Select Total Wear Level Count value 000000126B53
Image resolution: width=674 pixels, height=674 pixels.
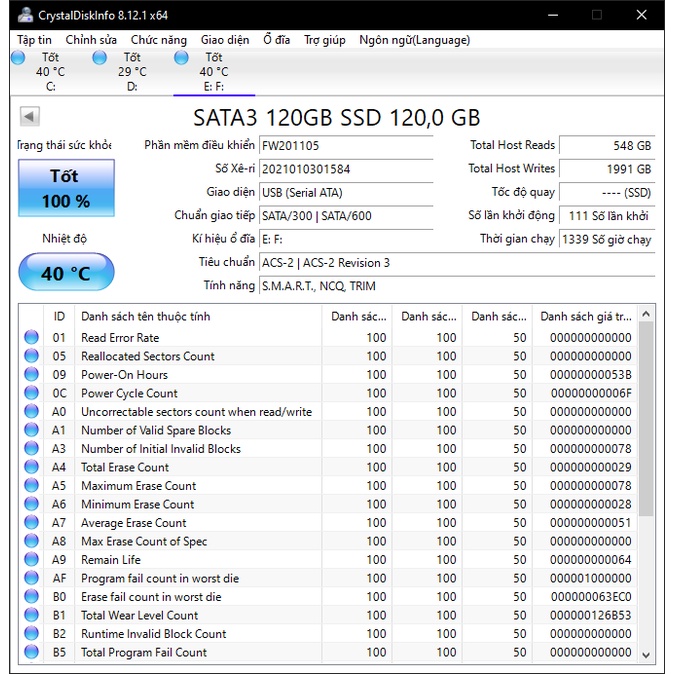[591, 615]
